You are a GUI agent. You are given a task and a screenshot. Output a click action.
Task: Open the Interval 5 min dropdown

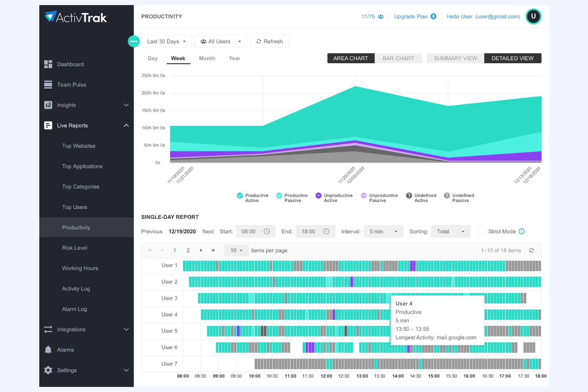[383, 232]
